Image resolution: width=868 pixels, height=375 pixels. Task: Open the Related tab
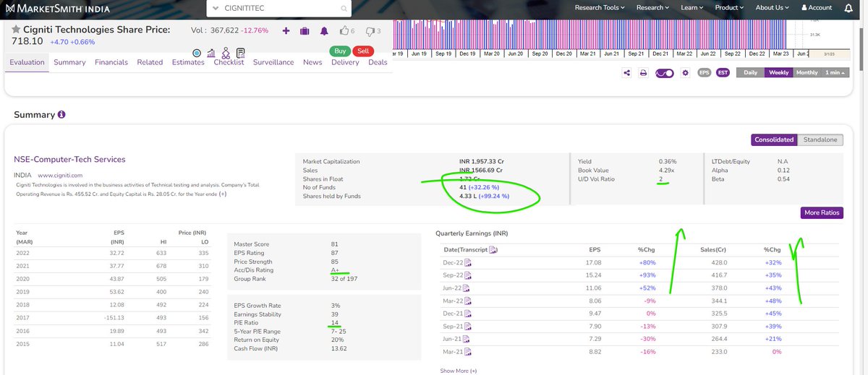(x=150, y=62)
